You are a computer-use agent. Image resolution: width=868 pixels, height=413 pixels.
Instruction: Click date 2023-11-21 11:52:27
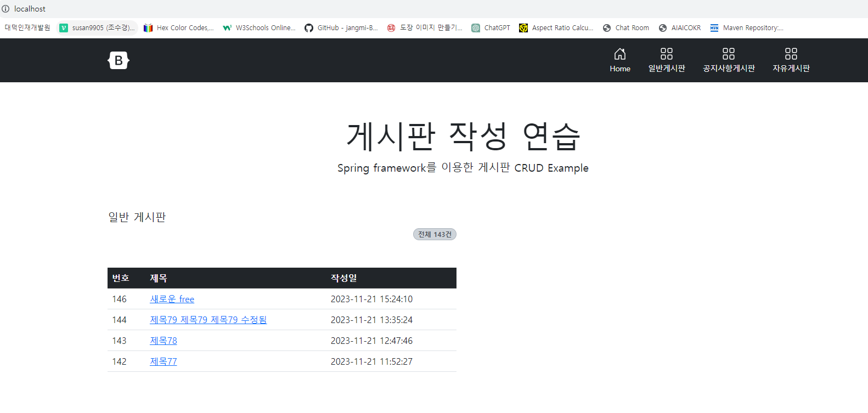click(x=371, y=361)
